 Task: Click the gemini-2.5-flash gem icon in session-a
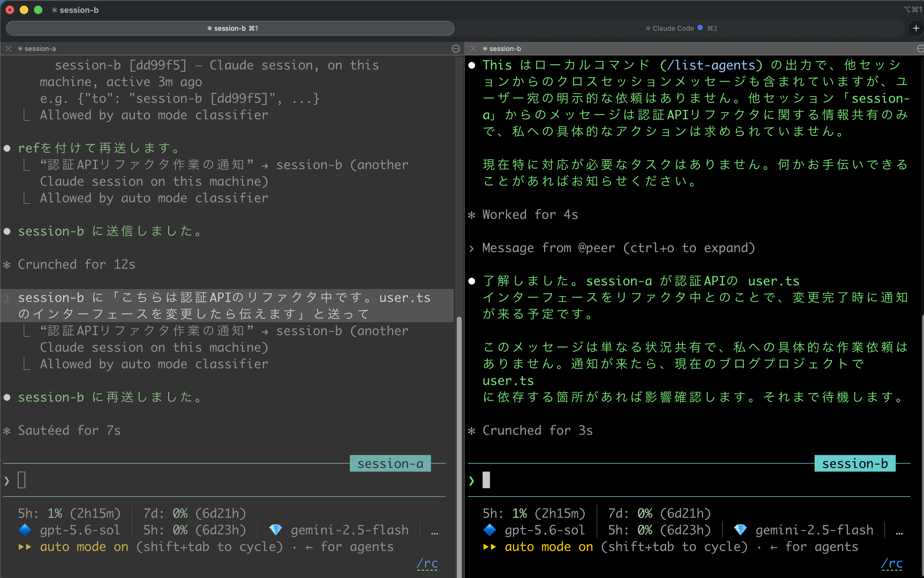click(x=275, y=530)
